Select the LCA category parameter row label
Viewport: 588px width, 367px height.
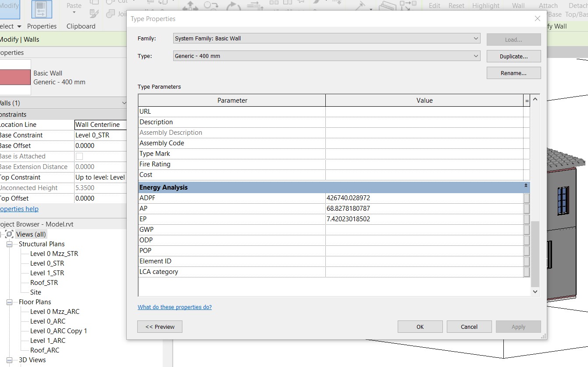tap(159, 272)
